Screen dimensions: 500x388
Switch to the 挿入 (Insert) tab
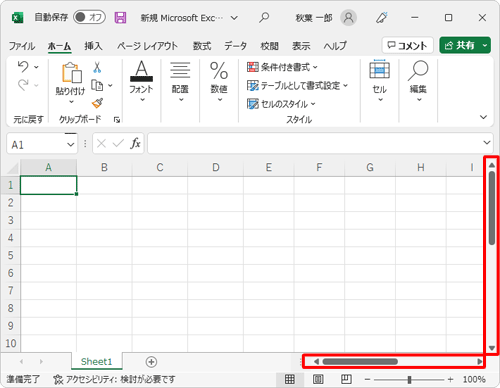coord(93,46)
